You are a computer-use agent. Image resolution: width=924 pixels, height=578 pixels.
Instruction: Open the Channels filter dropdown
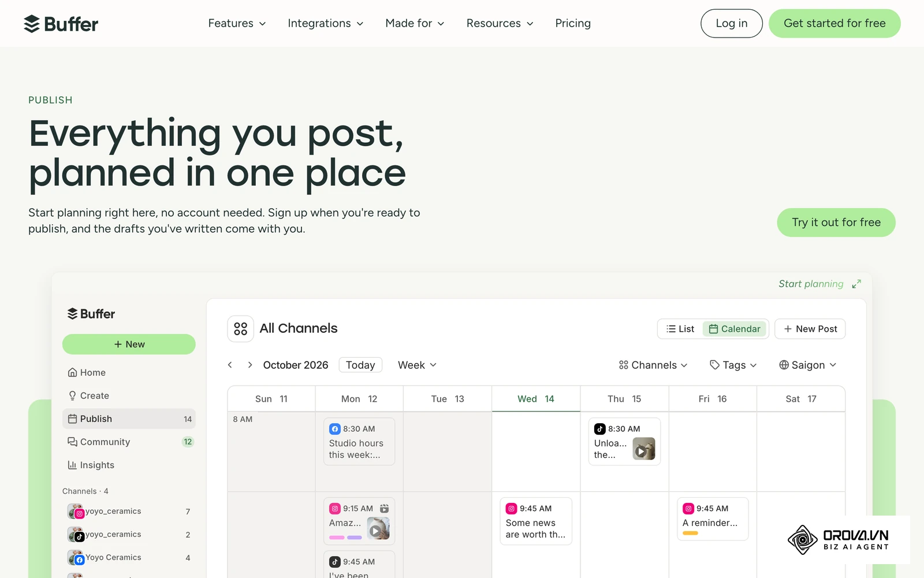653,365
